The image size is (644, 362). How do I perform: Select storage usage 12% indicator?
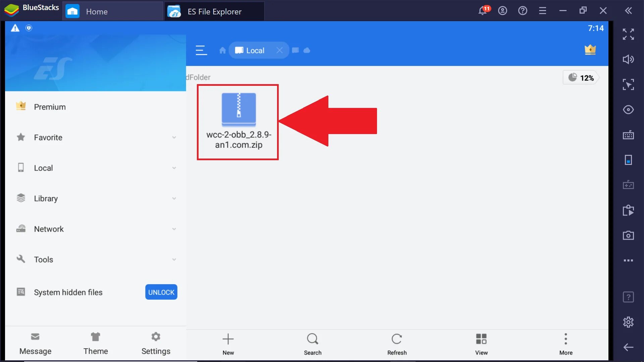(581, 78)
